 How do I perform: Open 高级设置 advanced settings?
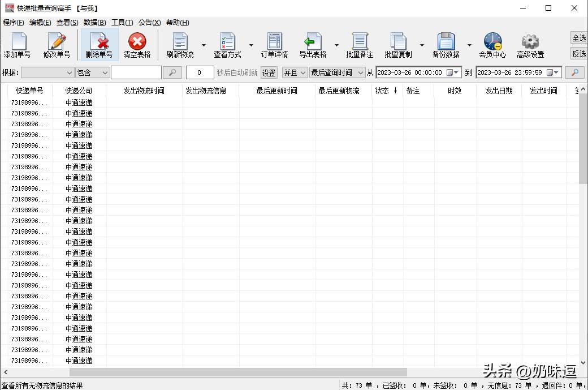pyautogui.click(x=530, y=44)
